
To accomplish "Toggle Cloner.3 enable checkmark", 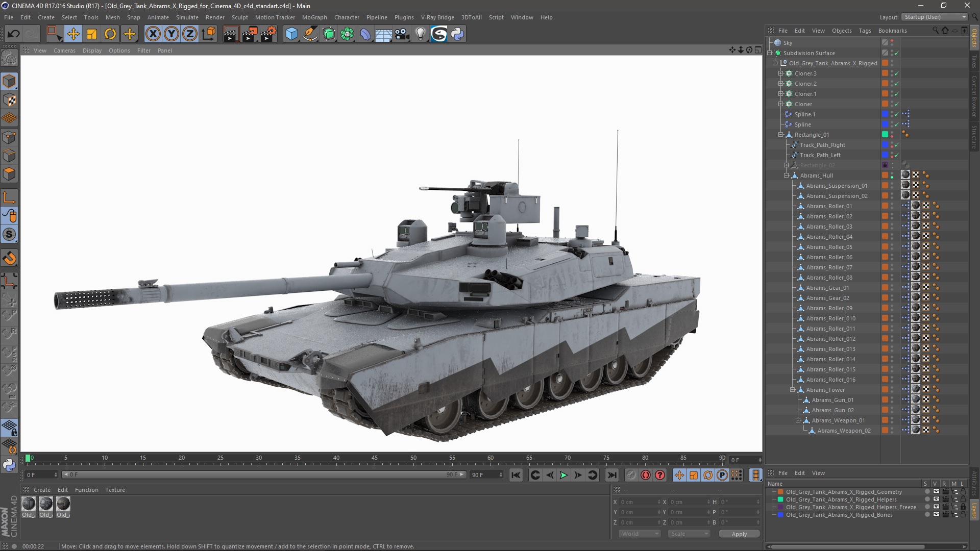I will pyautogui.click(x=896, y=73).
